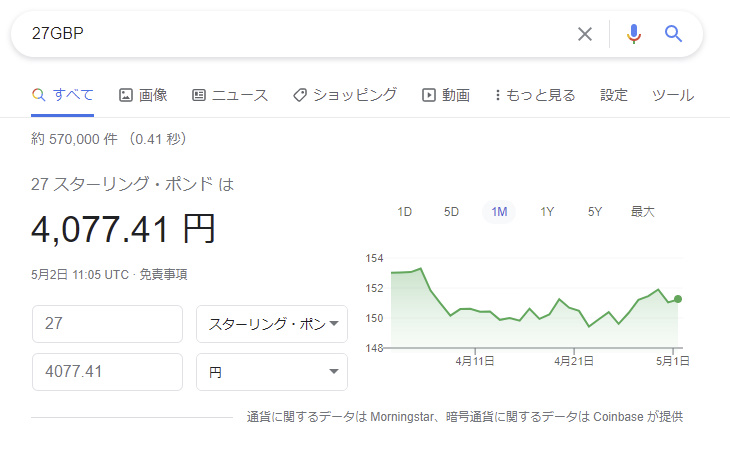Show the 5Y chart range
This screenshot has width=730, height=464.
[595, 211]
